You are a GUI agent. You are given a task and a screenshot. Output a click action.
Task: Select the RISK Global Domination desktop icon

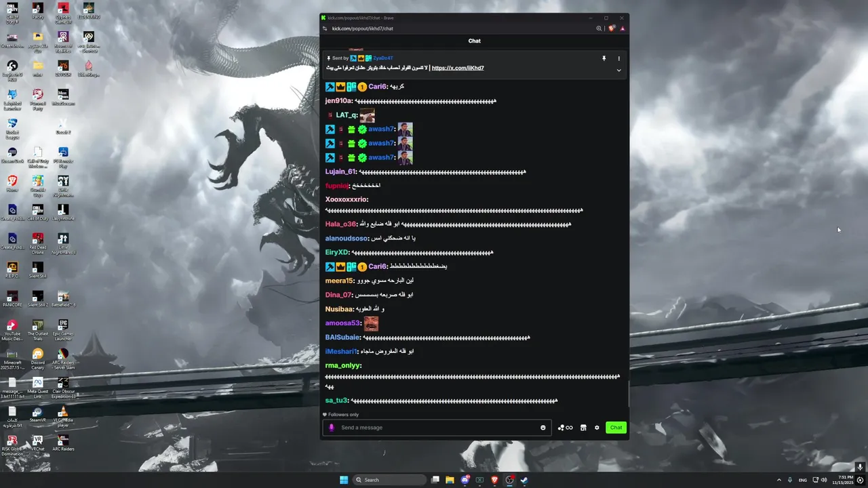(x=12, y=446)
